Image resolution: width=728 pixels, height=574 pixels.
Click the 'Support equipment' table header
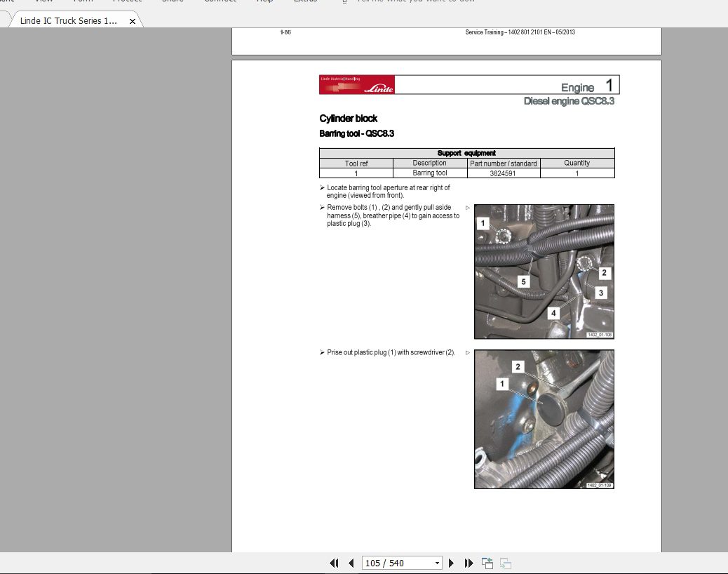tap(466, 153)
